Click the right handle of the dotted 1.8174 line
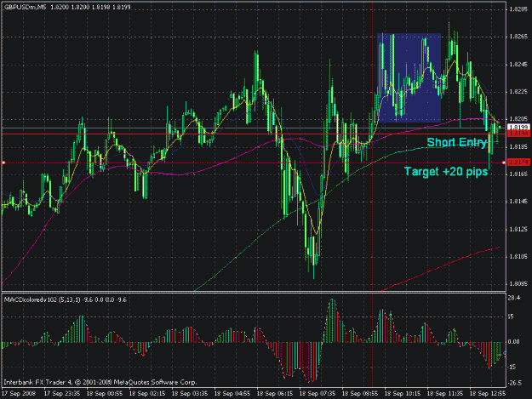The height and width of the screenshot is (399, 532). [x=504, y=162]
